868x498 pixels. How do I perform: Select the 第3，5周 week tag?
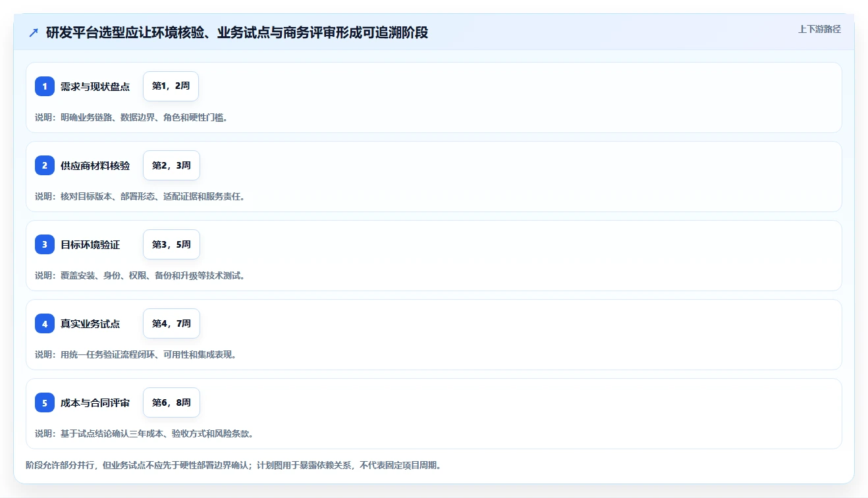coord(171,244)
